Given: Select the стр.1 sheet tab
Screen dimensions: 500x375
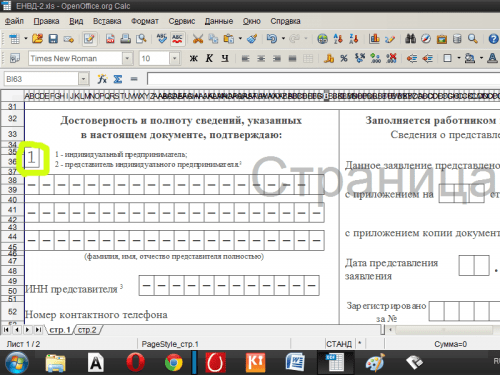Looking at the screenshot, I should pyautogui.click(x=60, y=330).
